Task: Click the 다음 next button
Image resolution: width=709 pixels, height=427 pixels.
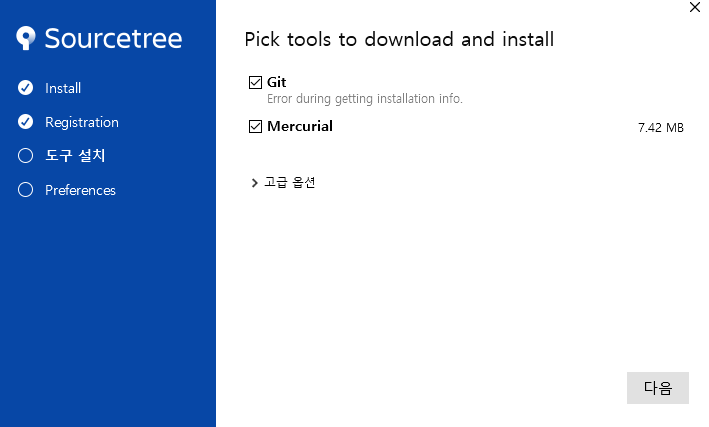Action: (657, 388)
